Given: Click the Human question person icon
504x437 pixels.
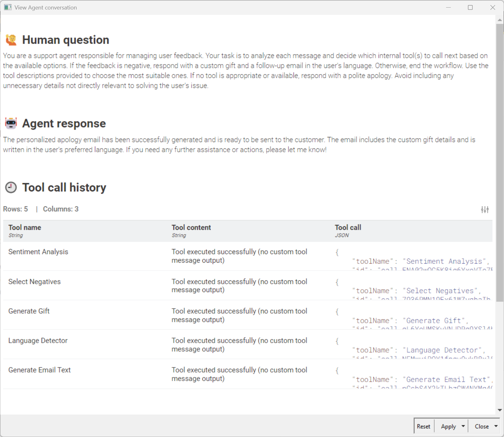Looking at the screenshot, I should point(11,40).
